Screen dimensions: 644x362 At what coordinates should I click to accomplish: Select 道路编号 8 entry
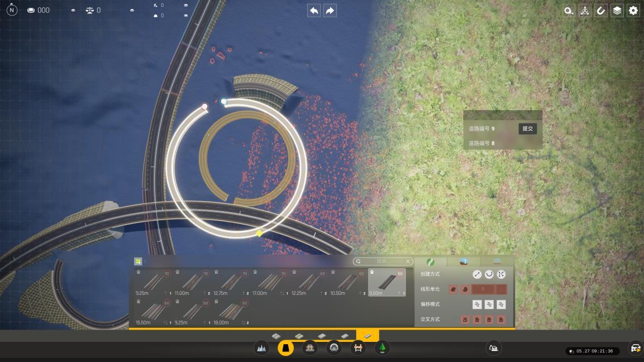point(482,143)
